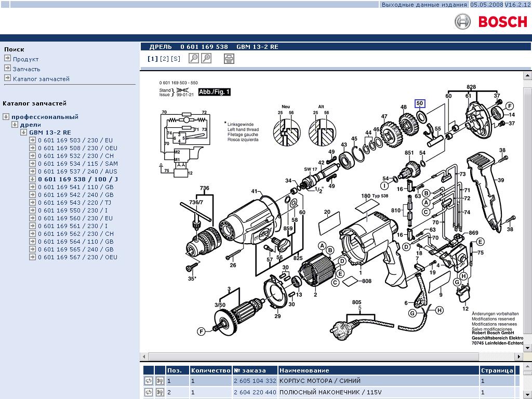The image size is (532, 399).
Task: Click the cart icon in row 1
Action: tap(160, 381)
